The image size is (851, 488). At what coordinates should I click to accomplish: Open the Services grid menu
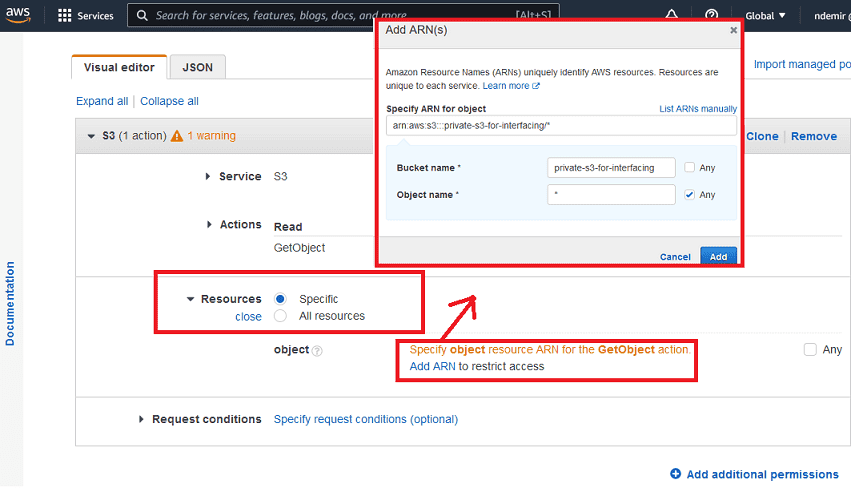(66, 16)
